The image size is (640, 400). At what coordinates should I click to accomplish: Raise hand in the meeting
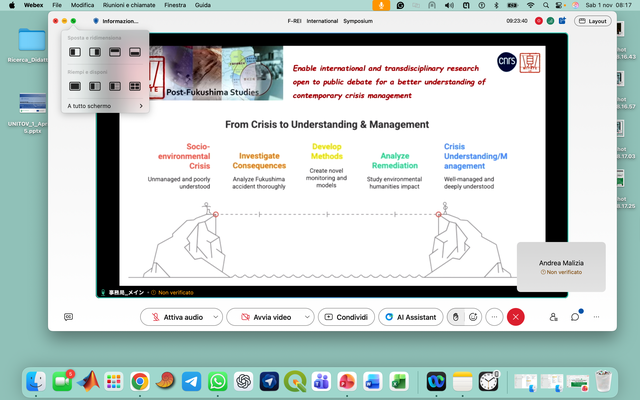456,317
